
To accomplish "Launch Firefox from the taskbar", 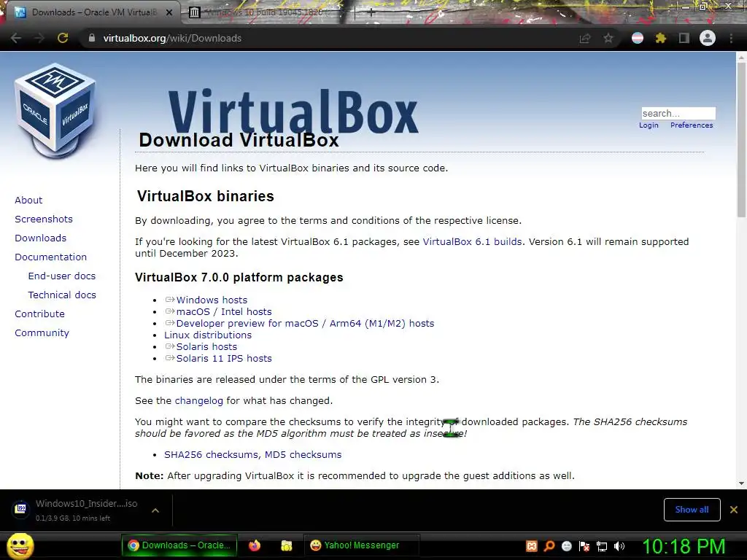I will (x=255, y=545).
